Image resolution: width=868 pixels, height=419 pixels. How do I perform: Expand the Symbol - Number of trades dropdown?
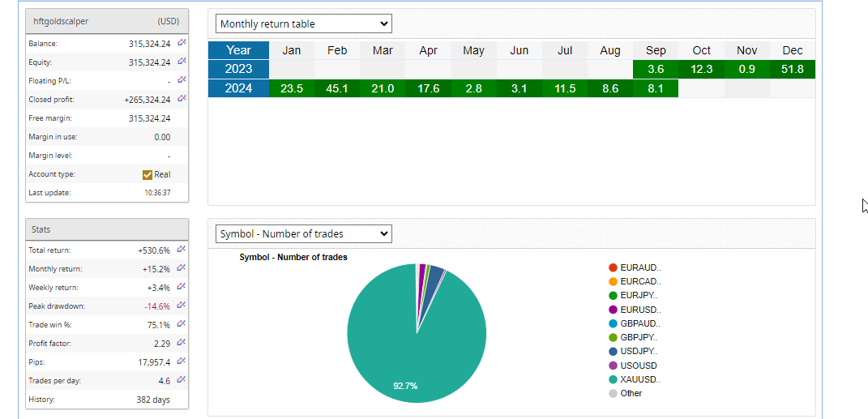pos(304,234)
